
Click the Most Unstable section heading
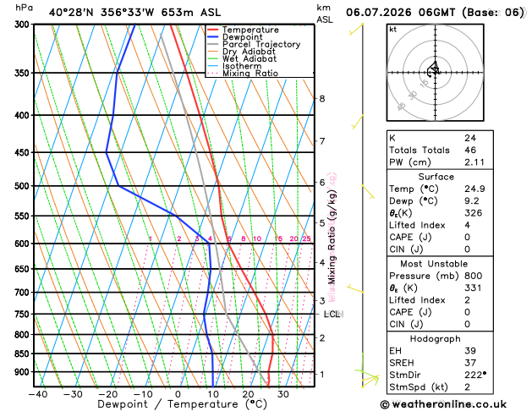click(434, 264)
